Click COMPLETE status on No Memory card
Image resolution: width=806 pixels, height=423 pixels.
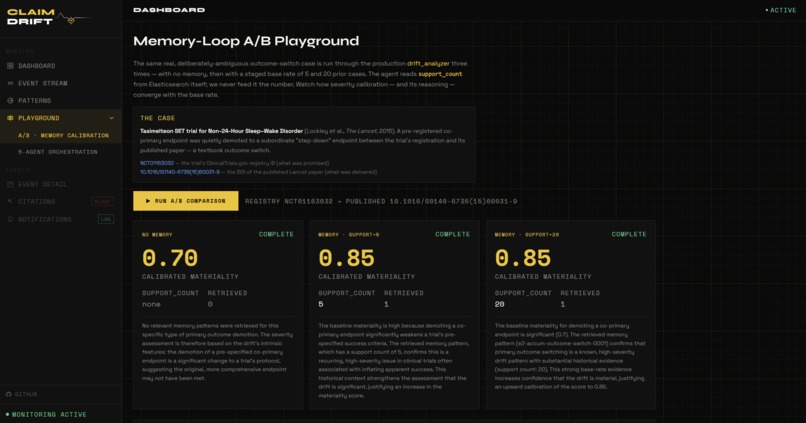276,234
